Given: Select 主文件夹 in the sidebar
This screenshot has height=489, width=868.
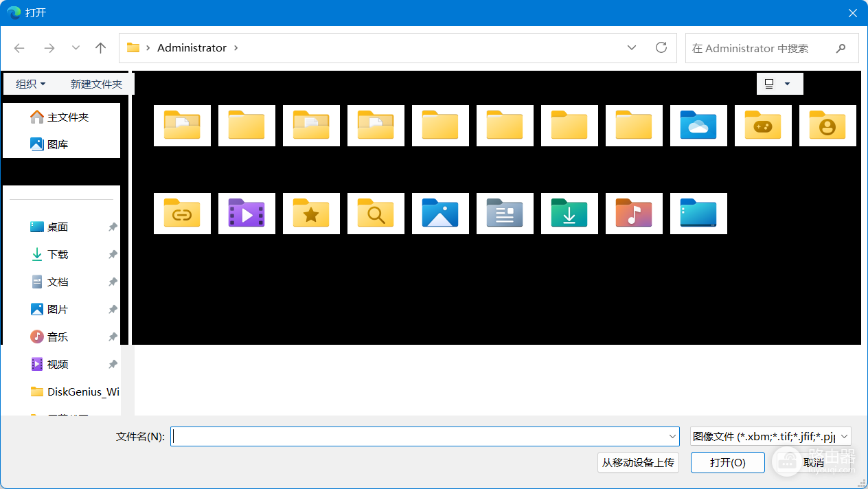Looking at the screenshot, I should 60,117.
